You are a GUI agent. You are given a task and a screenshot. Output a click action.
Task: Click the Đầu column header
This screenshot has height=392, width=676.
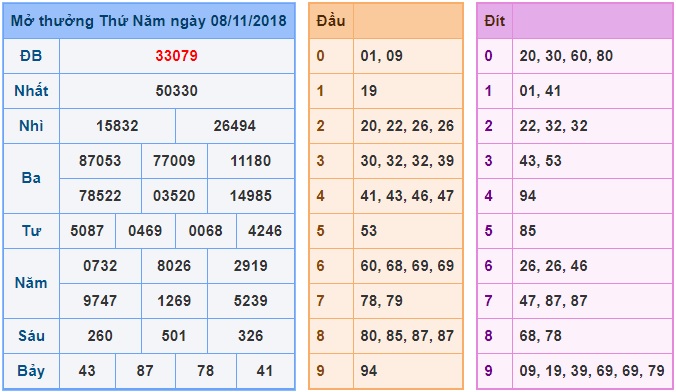[x=331, y=21]
